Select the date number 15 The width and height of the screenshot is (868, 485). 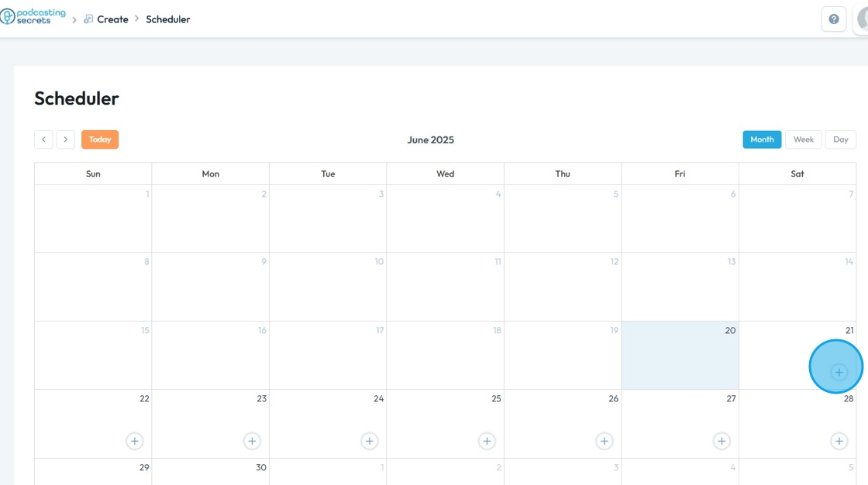145,331
